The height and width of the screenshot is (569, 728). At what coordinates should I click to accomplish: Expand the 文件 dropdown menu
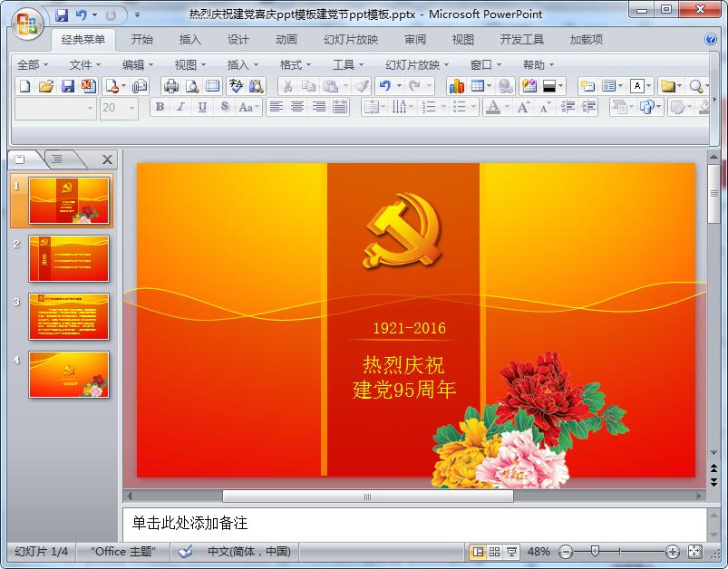point(85,65)
